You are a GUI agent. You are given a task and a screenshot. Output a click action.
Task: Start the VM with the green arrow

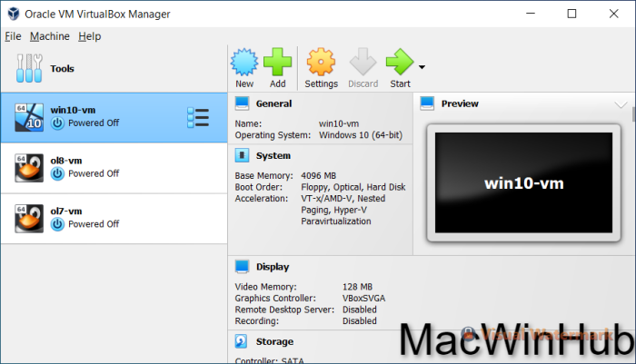[x=400, y=62]
